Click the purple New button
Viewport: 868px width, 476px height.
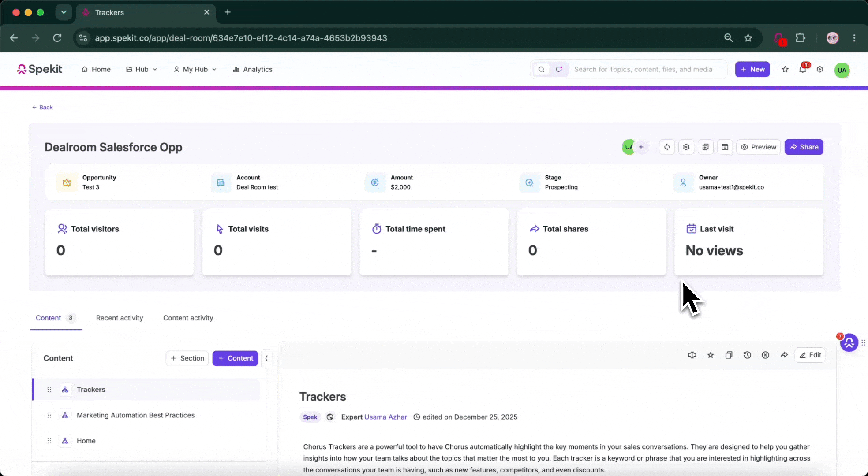(x=752, y=69)
